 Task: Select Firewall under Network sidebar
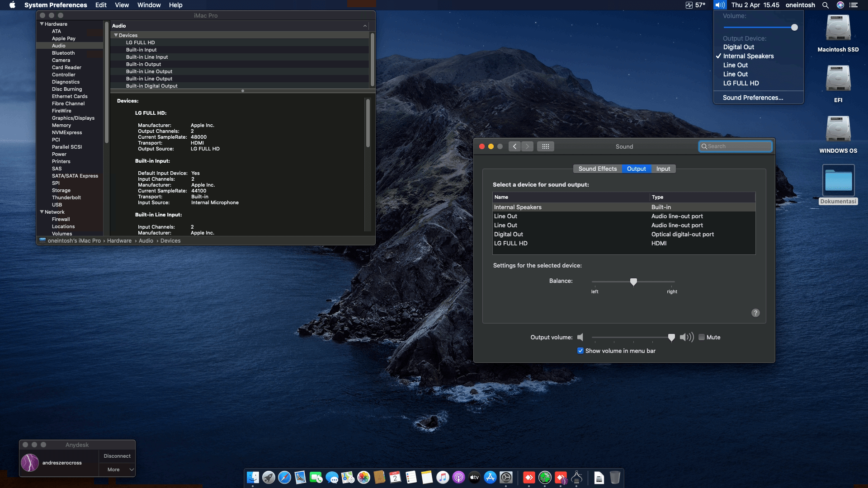(61, 219)
